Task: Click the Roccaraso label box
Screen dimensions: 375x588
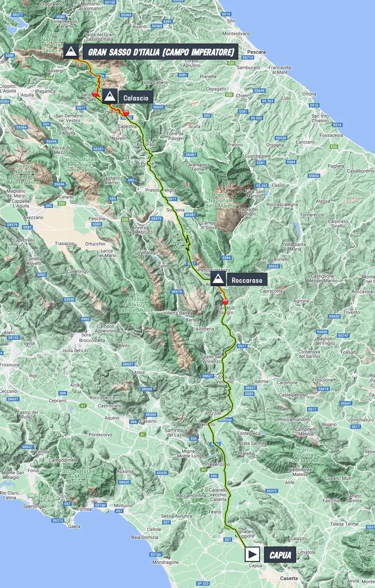Action: point(247,280)
